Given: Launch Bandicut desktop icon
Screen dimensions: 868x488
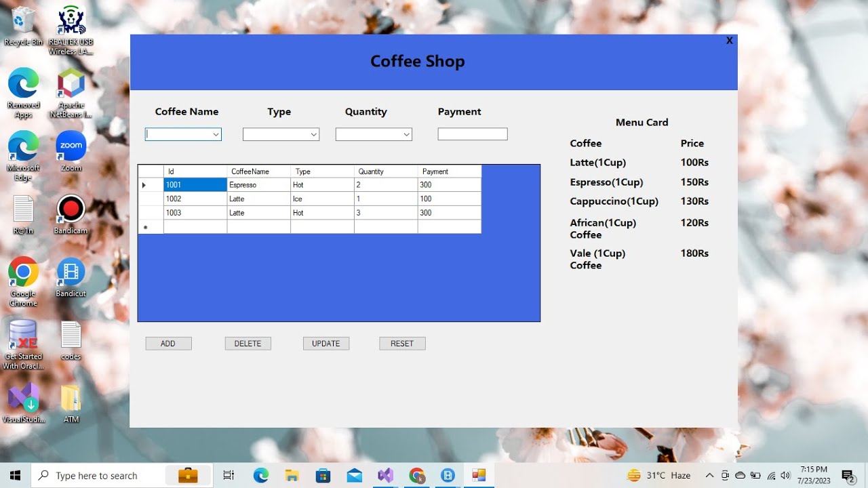Looking at the screenshot, I should (71, 277).
